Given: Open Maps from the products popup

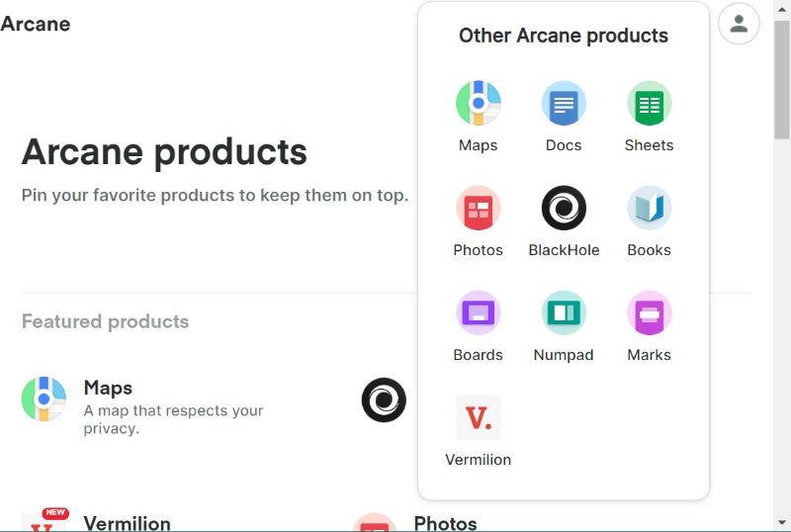Looking at the screenshot, I should point(479,104).
